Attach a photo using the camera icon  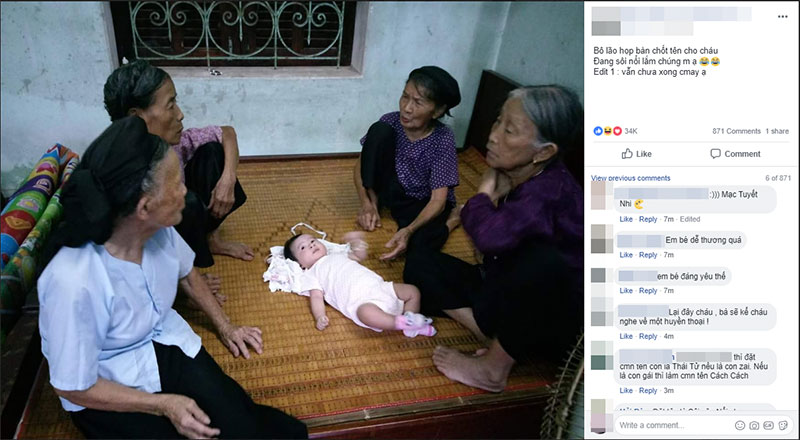754,425
